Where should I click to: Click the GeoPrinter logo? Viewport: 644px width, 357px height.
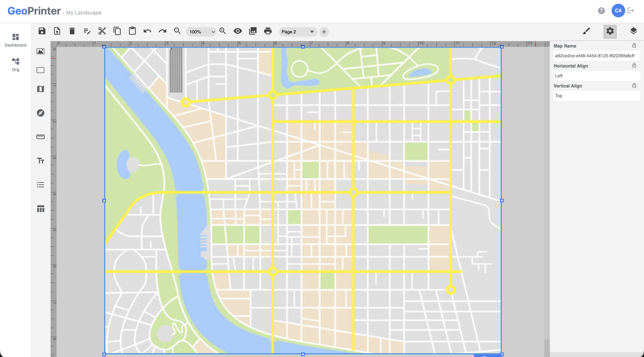pos(34,11)
